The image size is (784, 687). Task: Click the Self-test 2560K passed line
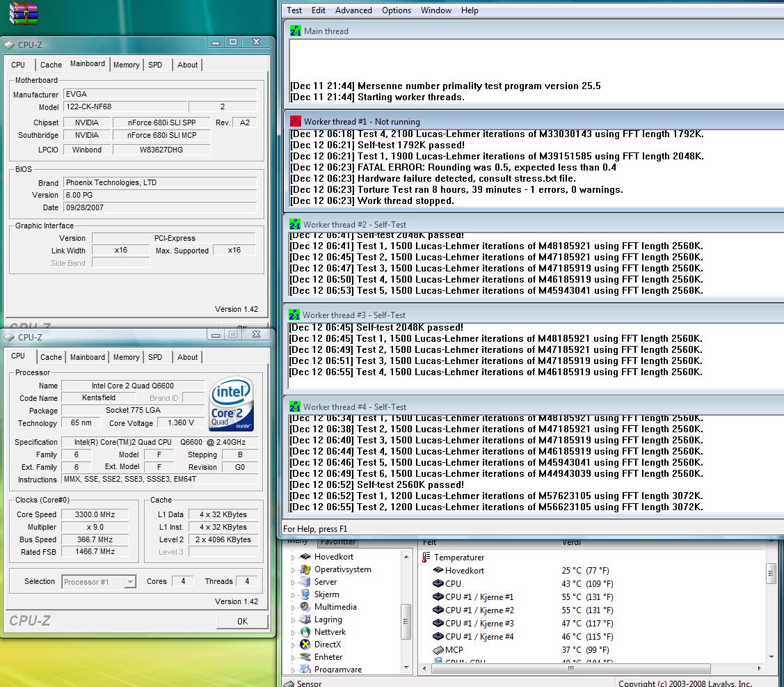pyautogui.click(x=377, y=484)
